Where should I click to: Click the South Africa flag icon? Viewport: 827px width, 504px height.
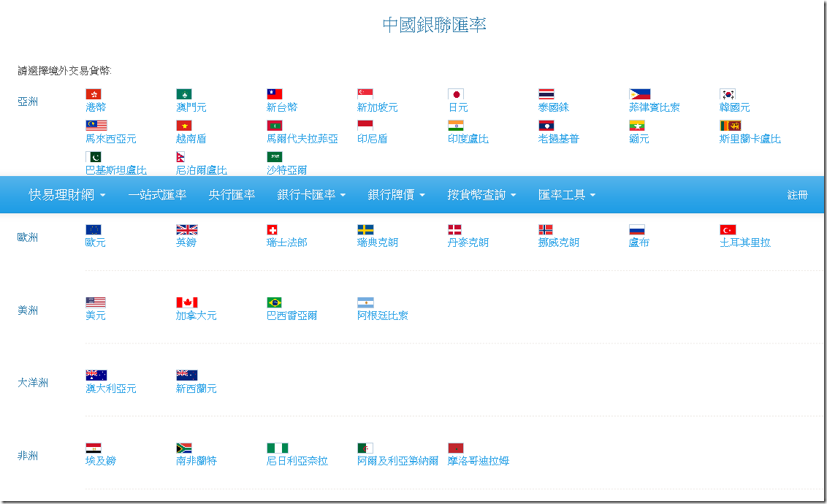184,448
